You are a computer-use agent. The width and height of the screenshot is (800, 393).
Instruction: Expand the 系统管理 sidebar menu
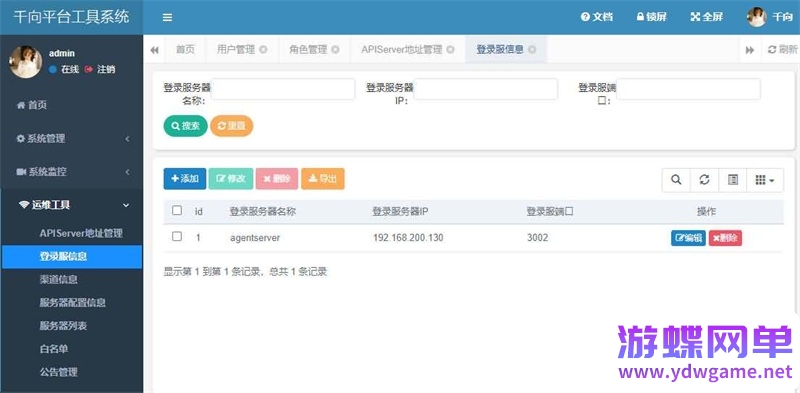coord(72,139)
